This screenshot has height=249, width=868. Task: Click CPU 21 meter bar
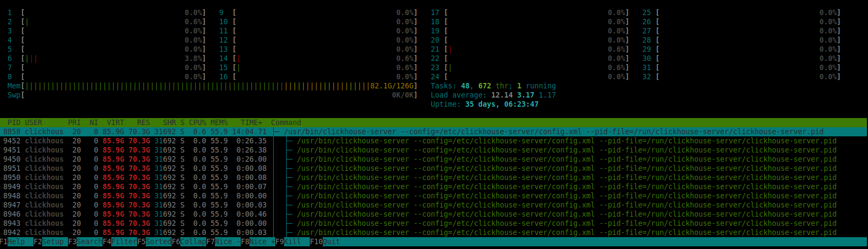click(530, 49)
